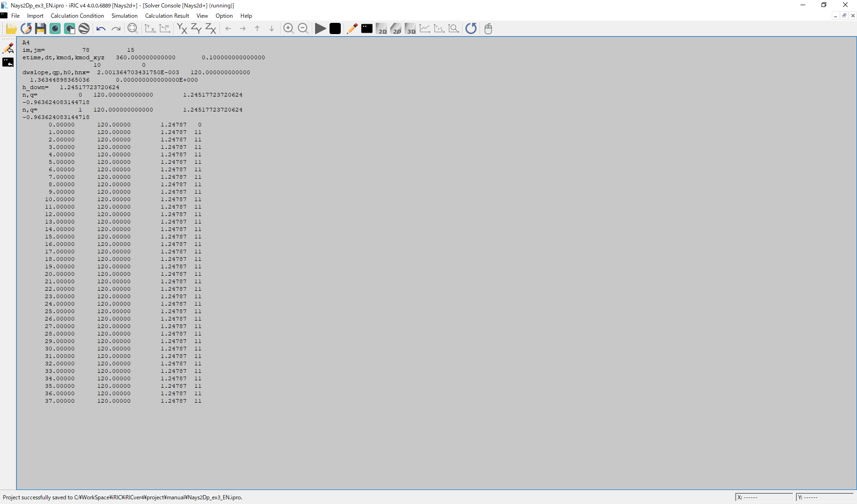
Task: Select the XY plane view icon
Action: pos(182,28)
